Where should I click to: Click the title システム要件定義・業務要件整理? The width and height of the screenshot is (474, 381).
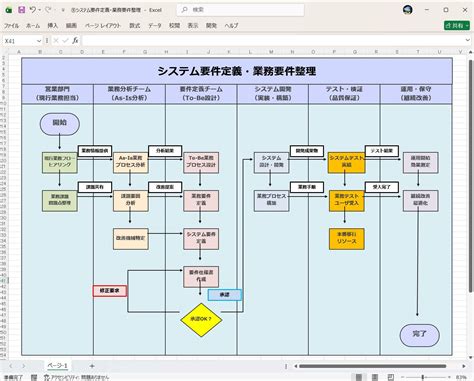[237, 71]
